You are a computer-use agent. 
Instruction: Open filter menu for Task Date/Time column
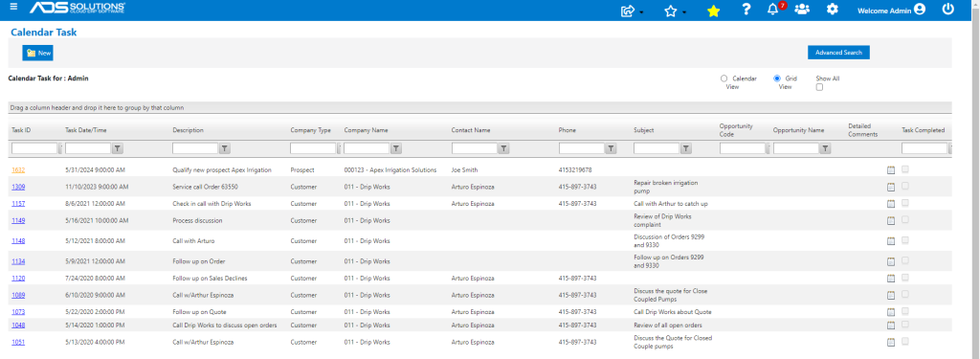[x=118, y=148]
